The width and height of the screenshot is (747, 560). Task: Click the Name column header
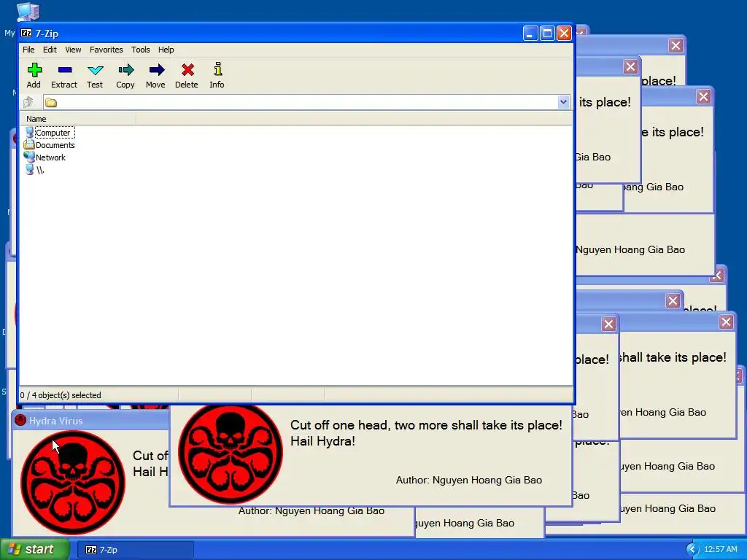pos(79,119)
